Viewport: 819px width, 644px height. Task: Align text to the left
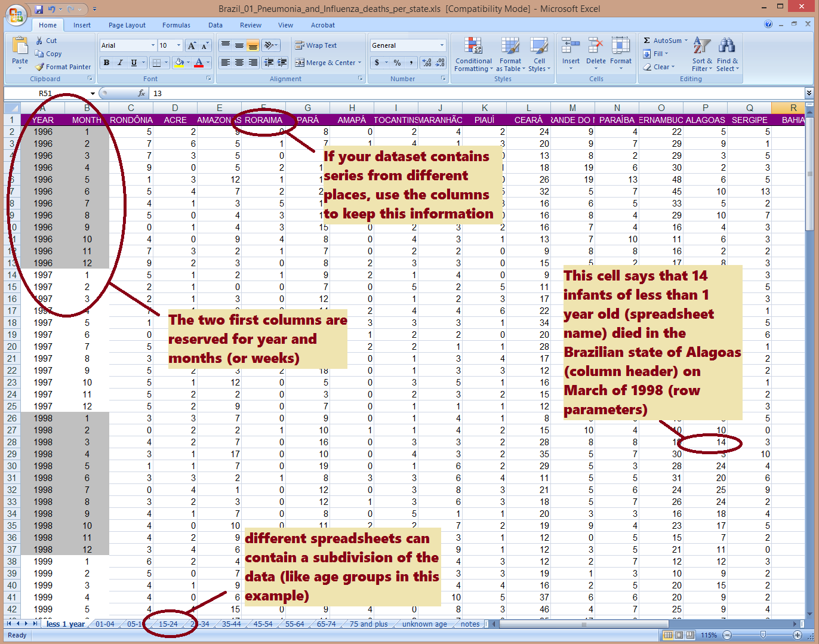(225, 63)
